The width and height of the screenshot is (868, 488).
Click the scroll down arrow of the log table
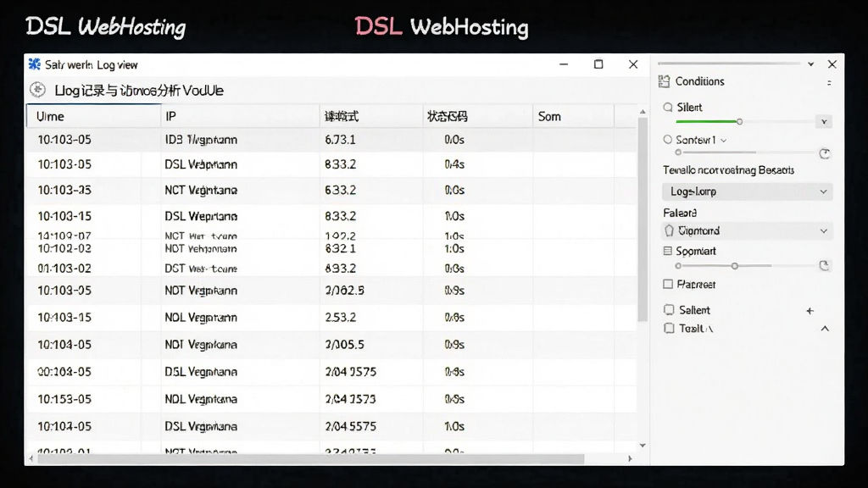(x=643, y=446)
